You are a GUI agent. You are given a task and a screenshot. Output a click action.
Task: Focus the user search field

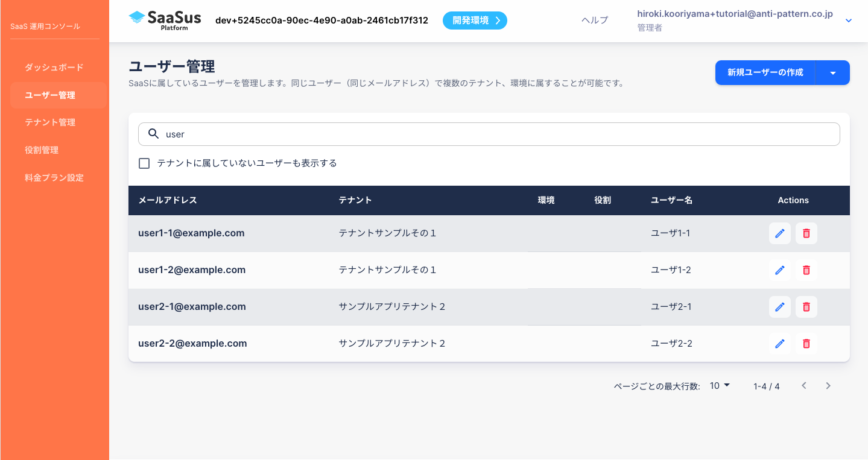click(489, 134)
